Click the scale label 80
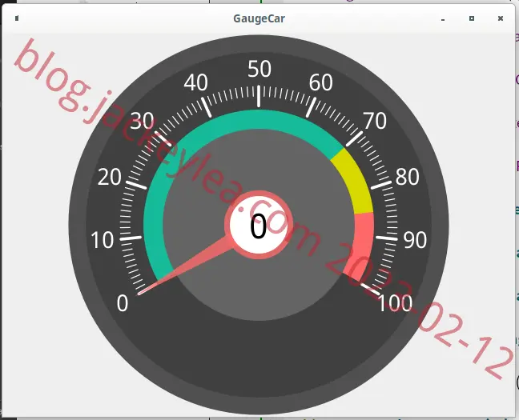The width and height of the screenshot is (519, 420). click(408, 177)
